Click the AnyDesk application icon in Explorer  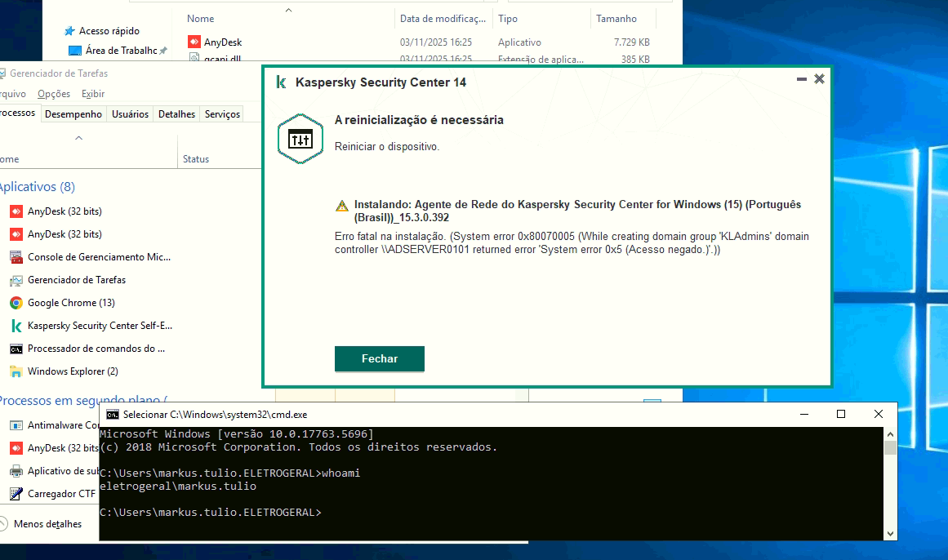194,42
